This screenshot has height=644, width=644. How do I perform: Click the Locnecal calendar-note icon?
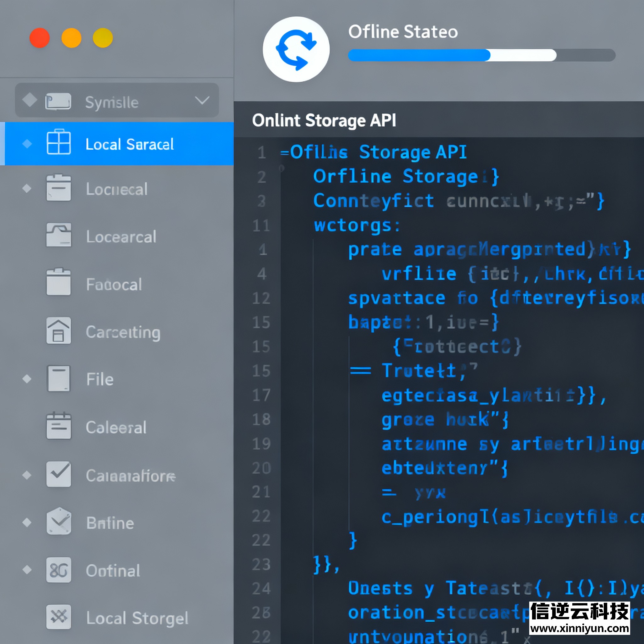point(59,188)
